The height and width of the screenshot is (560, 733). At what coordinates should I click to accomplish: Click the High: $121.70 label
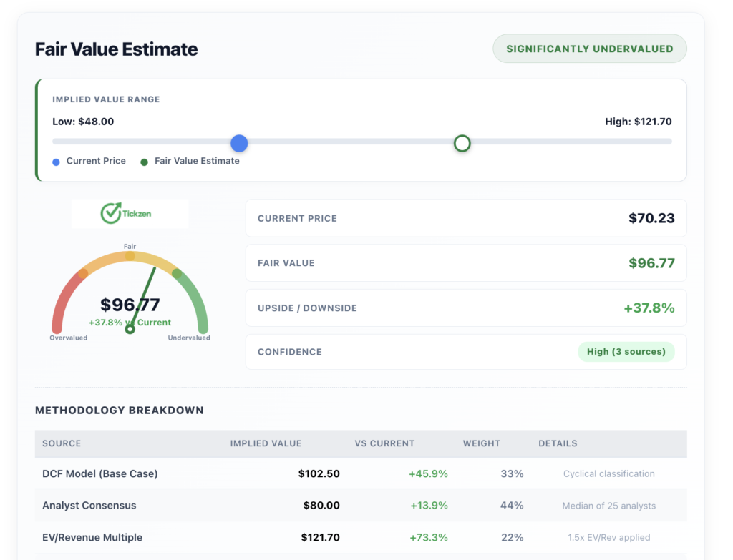(x=638, y=122)
